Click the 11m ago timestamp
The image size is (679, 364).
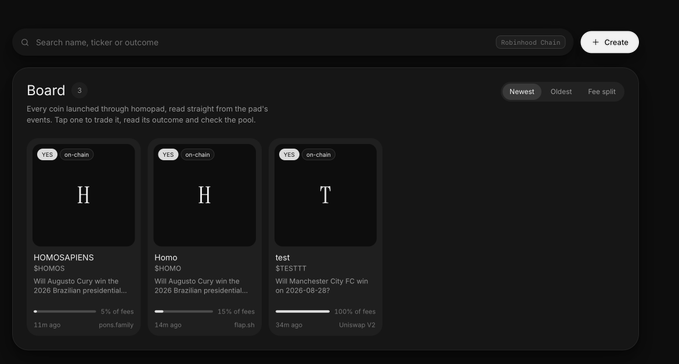tap(47, 325)
